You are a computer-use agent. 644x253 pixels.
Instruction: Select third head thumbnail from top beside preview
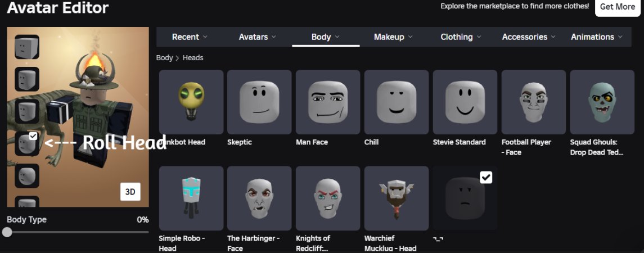pos(27,111)
